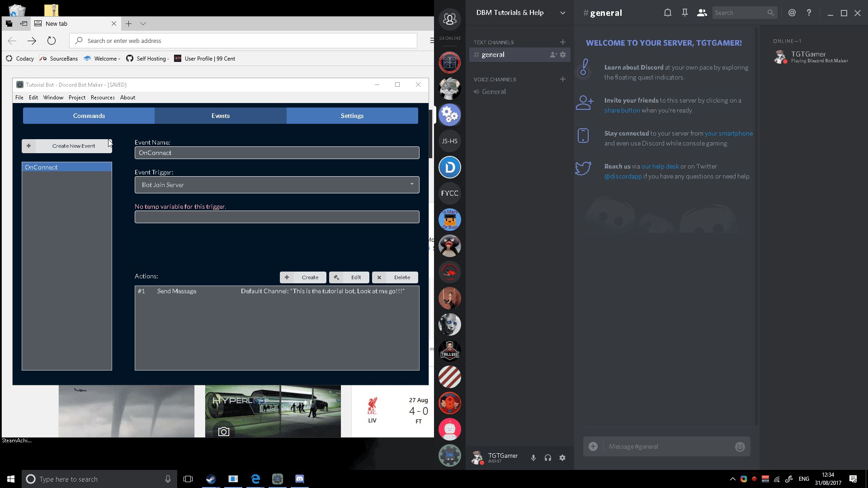The width and height of the screenshot is (868, 488).
Task: Click the mentions @ icon
Action: pyautogui.click(x=792, y=13)
